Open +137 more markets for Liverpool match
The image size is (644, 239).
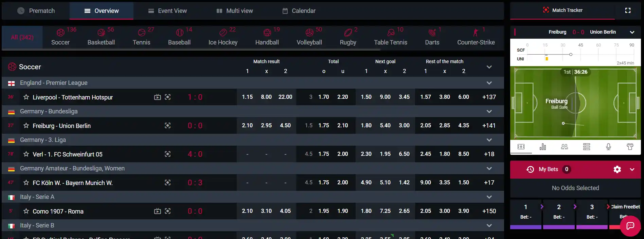point(489,97)
